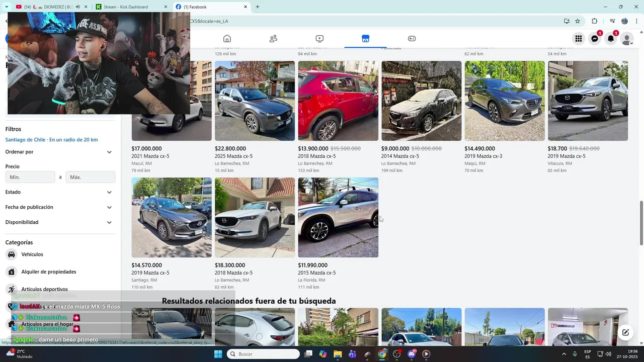Screen dimensions: 644x362
Task: Open the Facebook Video tab icon
Action: tap(319, 39)
